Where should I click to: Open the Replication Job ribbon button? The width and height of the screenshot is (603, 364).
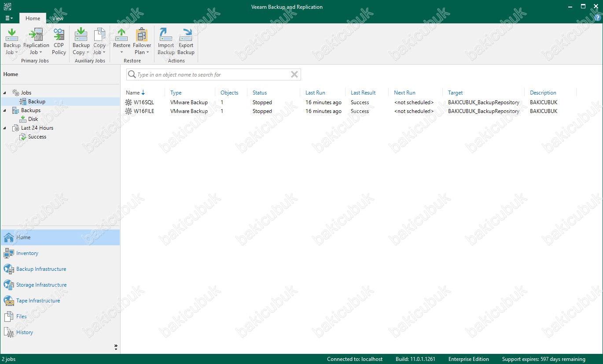coord(36,42)
